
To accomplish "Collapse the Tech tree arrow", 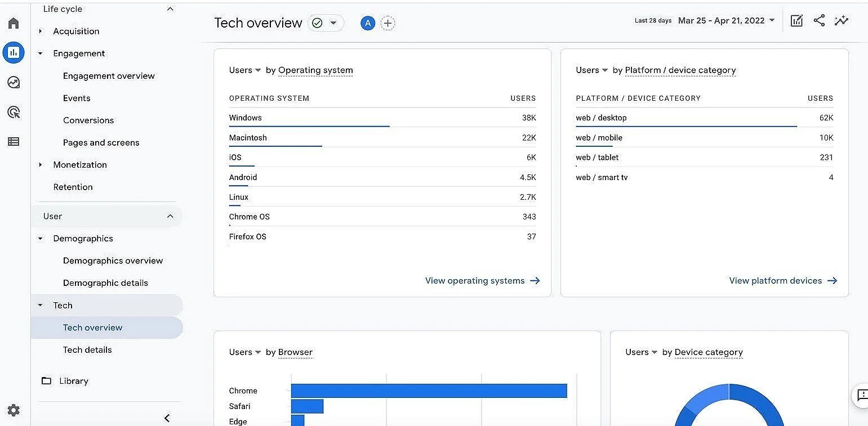I will click(41, 306).
